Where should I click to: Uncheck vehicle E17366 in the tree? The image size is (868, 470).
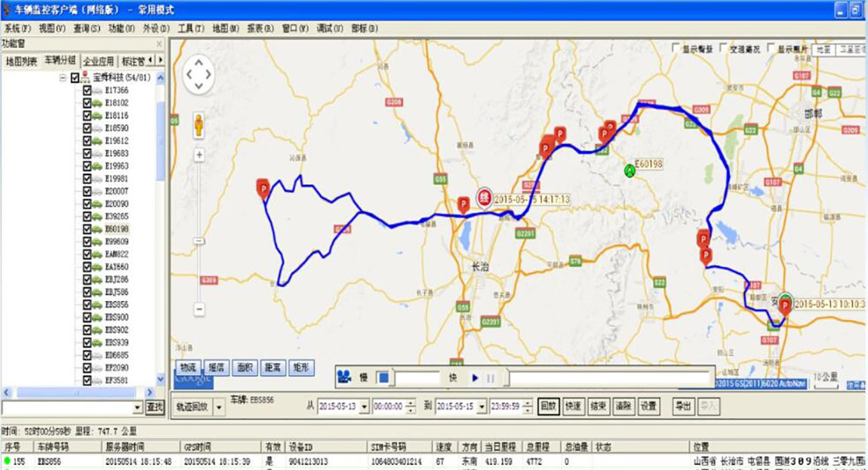(x=87, y=91)
